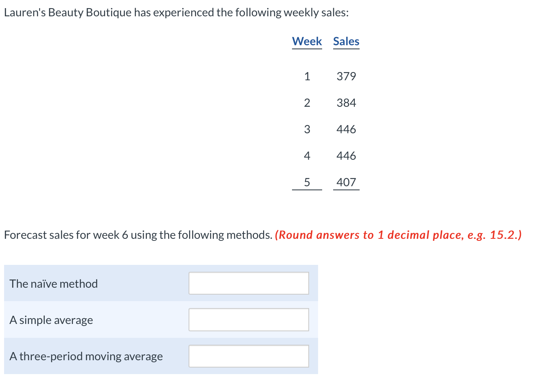
Task: Focus the simple average answer field
Action: [249, 320]
